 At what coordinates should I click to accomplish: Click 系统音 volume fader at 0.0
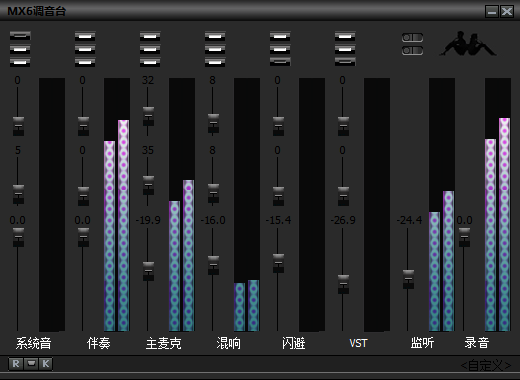point(18,237)
